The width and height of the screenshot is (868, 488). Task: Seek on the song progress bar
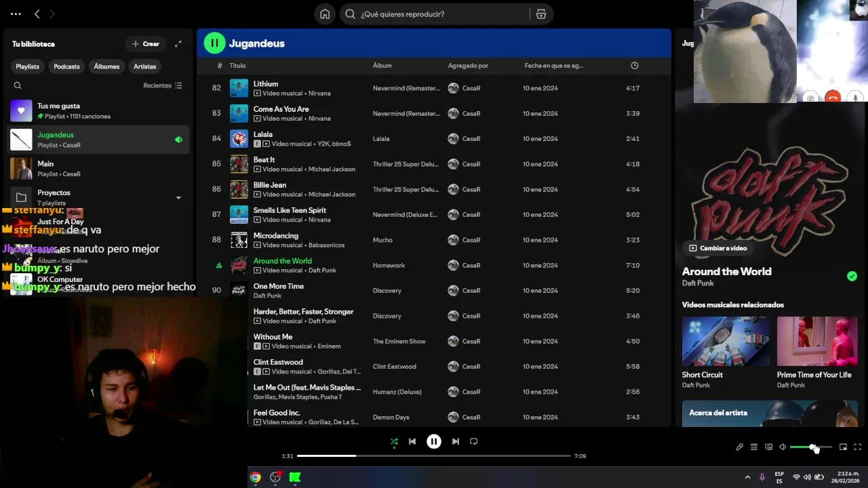point(434,456)
